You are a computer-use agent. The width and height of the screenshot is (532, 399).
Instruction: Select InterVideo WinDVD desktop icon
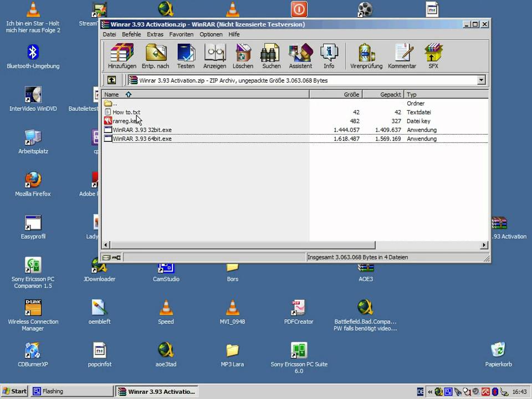click(x=33, y=99)
